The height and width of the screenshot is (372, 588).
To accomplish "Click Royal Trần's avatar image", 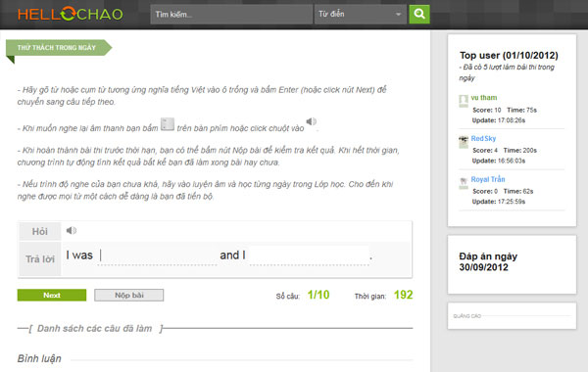I will (x=464, y=183).
